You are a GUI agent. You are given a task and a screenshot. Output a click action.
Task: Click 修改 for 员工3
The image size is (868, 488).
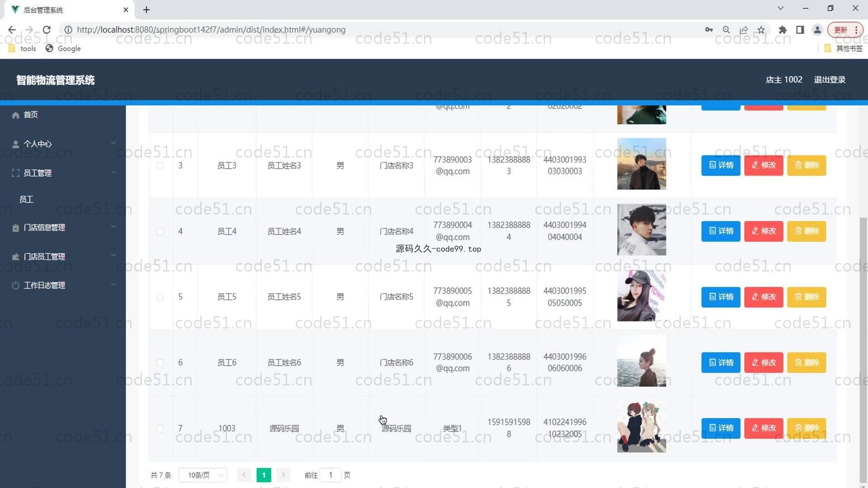764,165
